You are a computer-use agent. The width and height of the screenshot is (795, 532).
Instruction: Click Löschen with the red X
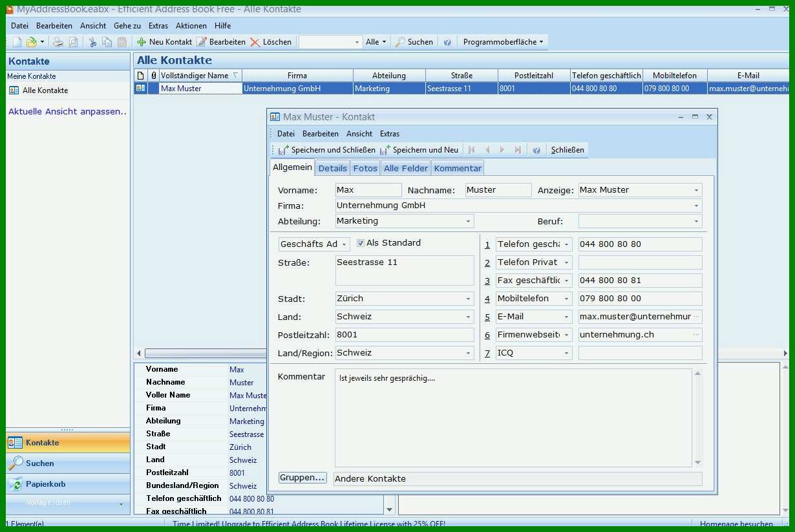[271, 42]
